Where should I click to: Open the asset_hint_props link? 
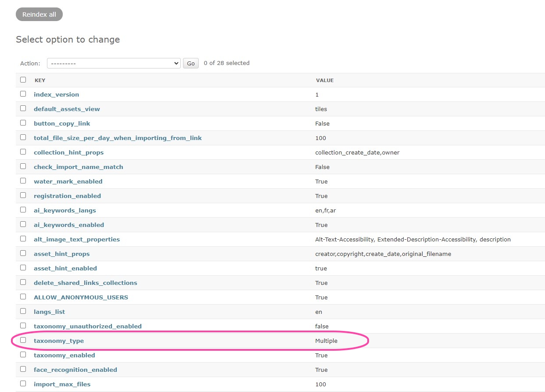(61, 254)
